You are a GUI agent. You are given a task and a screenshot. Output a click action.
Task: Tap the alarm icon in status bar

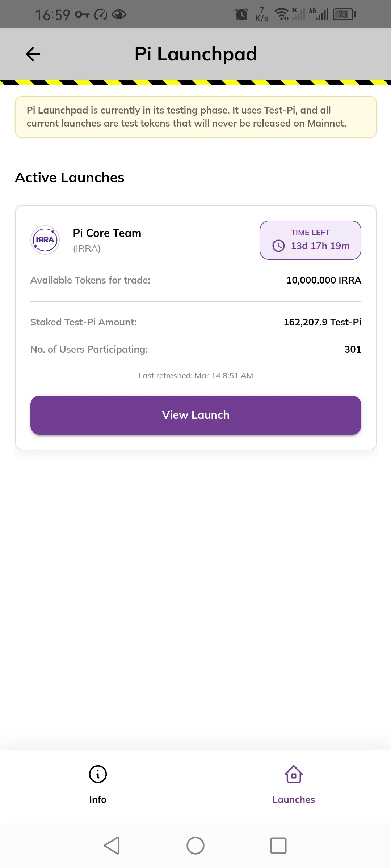(x=241, y=14)
